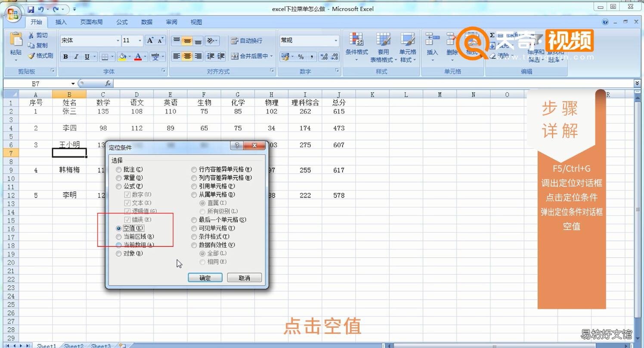
Task: Click the fx insert function icon
Action: tap(108, 84)
